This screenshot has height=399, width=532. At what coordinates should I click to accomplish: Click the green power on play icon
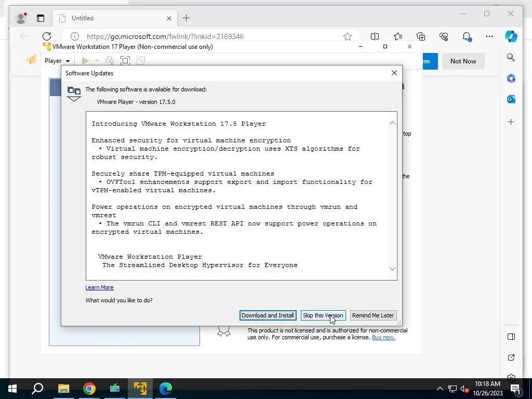(x=86, y=61)
